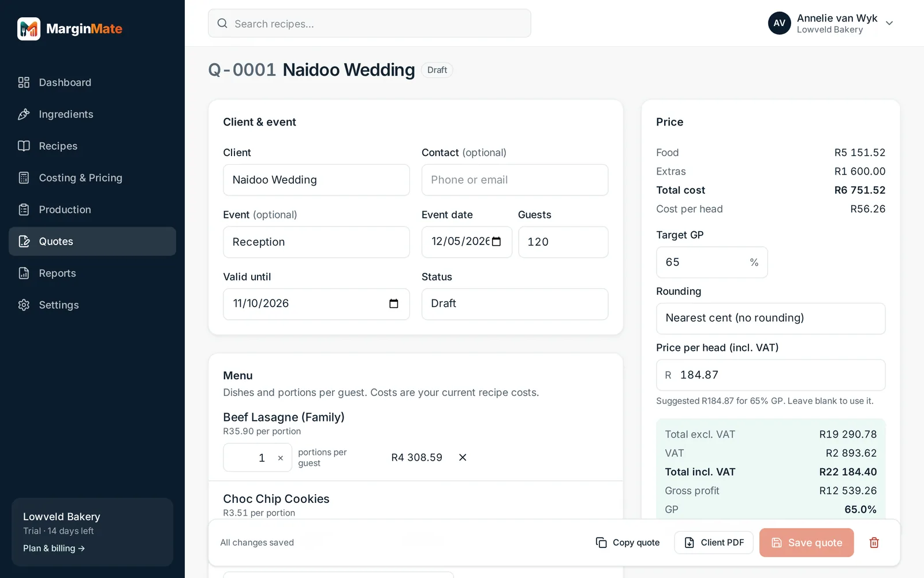924x578 pixels.
Task: Open the Event date calendar picker icon
Action: pos(497,242)
